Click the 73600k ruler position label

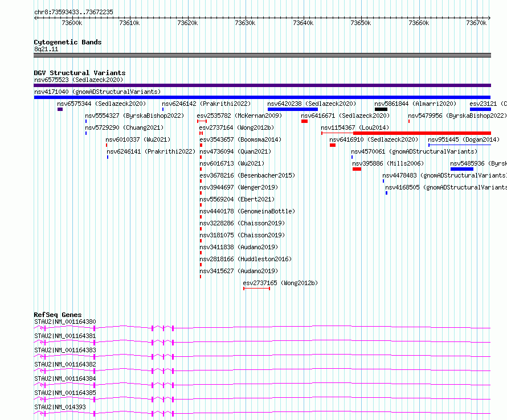pos(72,23)
